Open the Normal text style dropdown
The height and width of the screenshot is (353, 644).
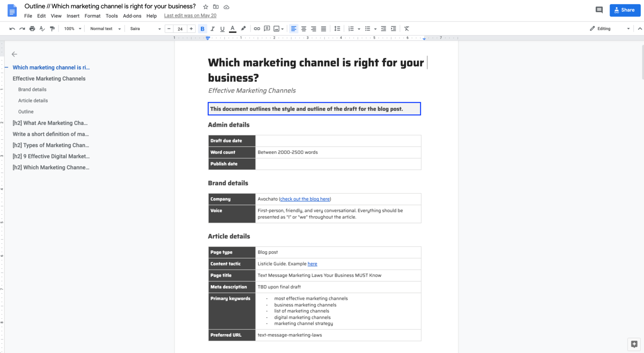pos(105,29)
